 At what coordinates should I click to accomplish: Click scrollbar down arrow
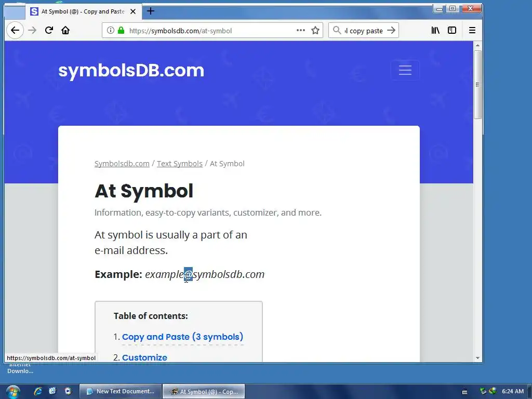pos(478,357)
